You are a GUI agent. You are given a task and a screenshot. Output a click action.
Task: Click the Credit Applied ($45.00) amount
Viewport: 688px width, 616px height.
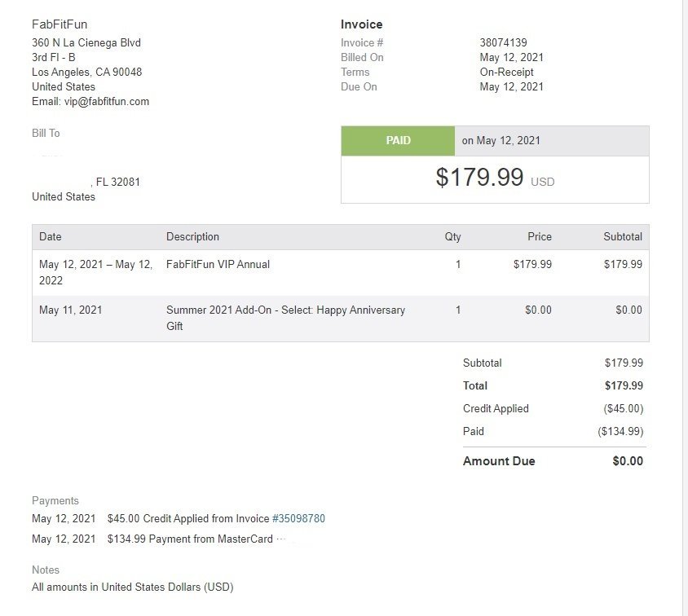pos(623,409)
